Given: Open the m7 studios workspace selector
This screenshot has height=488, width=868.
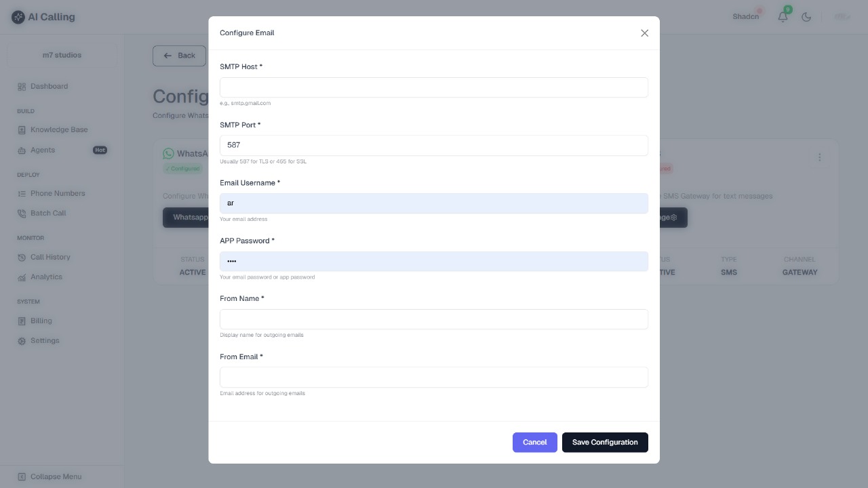Looking at the screenshot, I should click(62, 55).
